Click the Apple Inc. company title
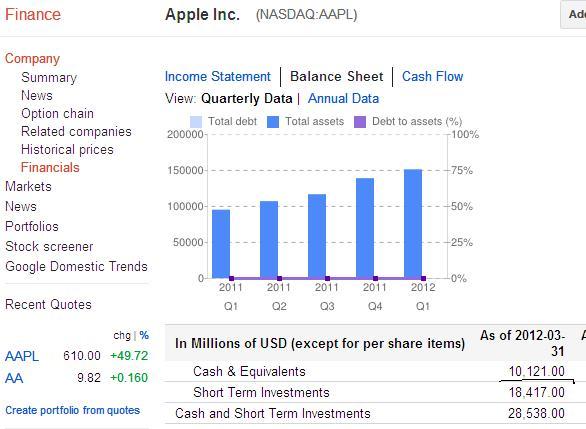Image resolution: width=586 pixels, height=429 pixels. (x=202, y=15)
